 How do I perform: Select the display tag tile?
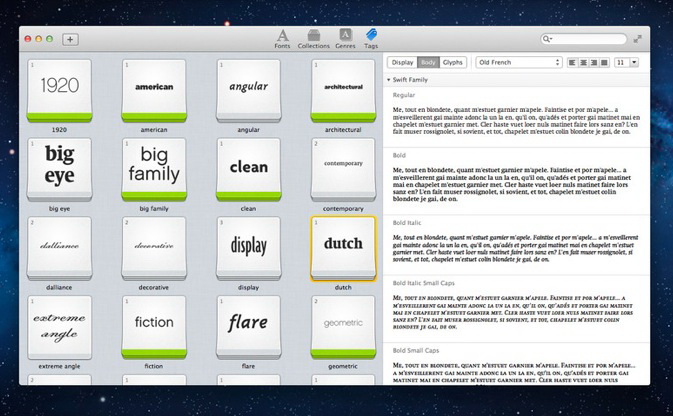(249, 249)
